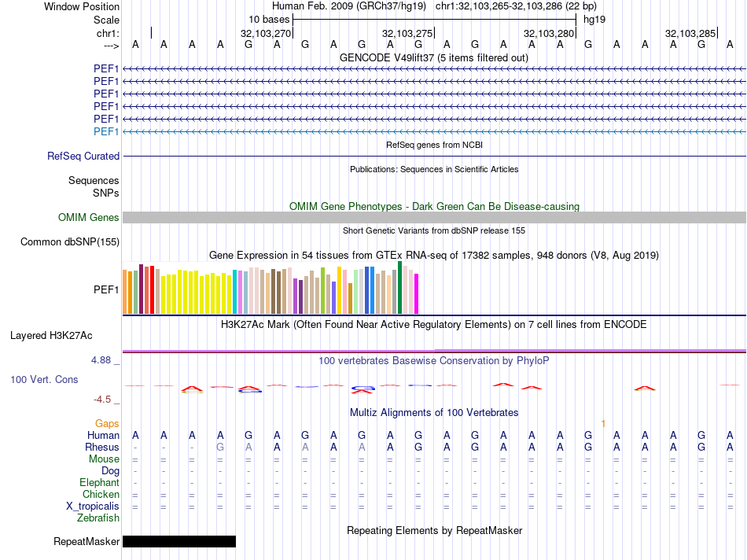Click the SNPs track label
Screen dimensions: 747x560
[x=106, y=193]
